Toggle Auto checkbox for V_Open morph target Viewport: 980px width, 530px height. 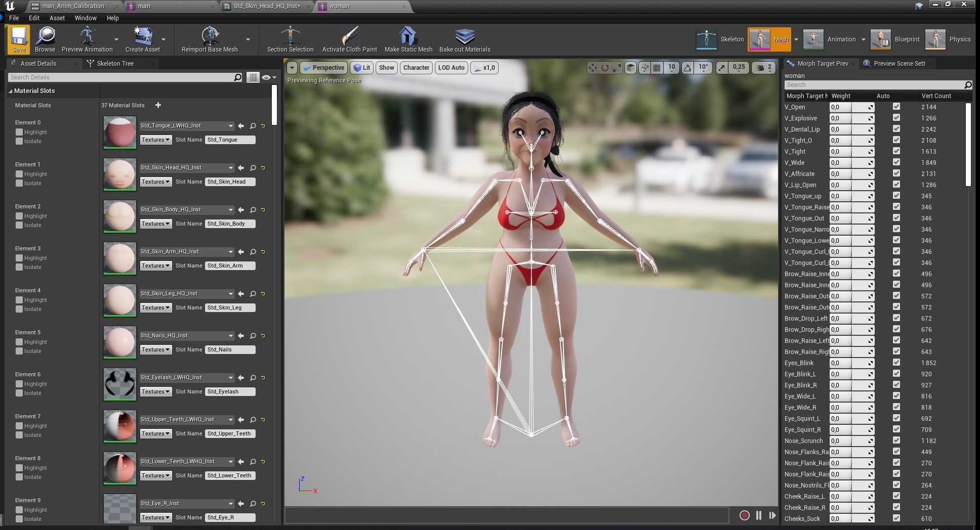tap(896, 107)
